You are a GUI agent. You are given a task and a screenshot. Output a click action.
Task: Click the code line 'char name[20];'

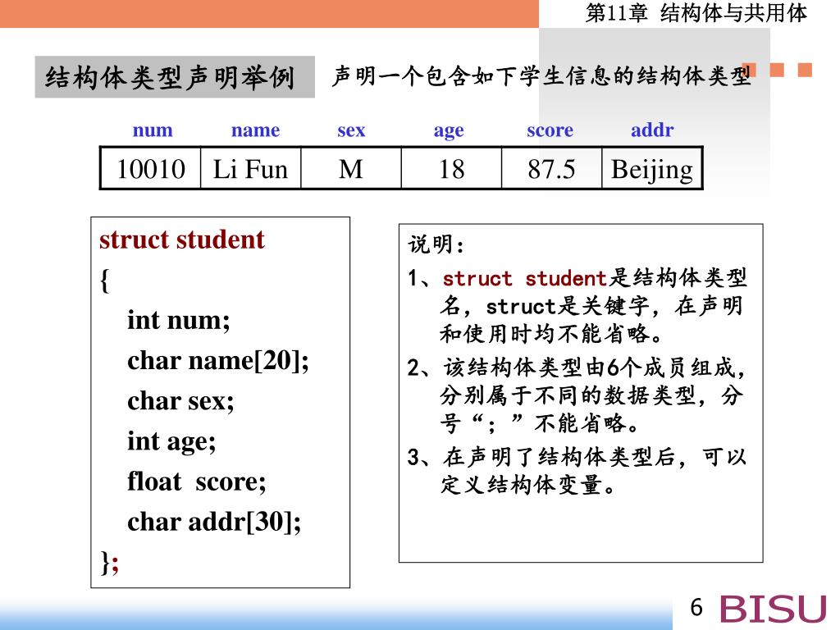pyautogui.click(x=218, y=361)
